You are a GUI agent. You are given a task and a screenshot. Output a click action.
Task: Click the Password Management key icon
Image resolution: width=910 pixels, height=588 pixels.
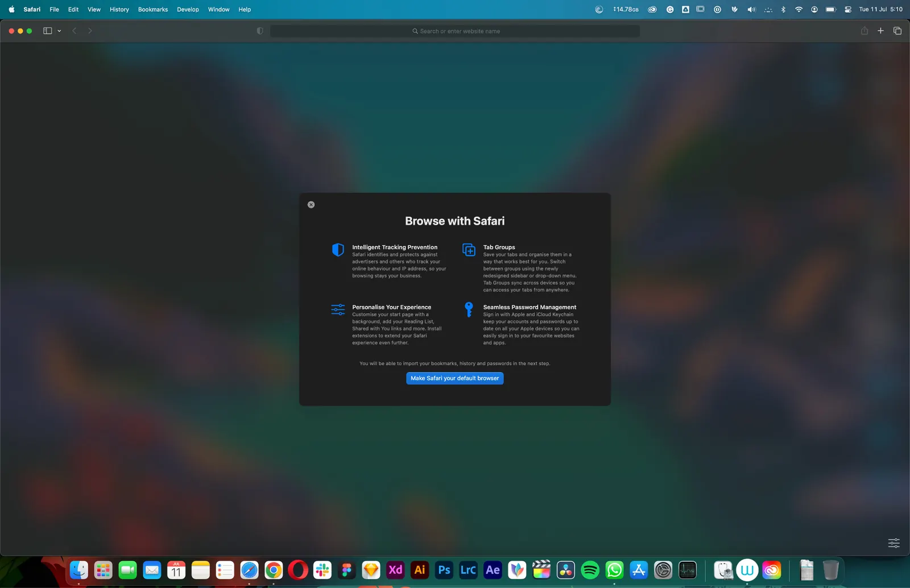point(469,309)
